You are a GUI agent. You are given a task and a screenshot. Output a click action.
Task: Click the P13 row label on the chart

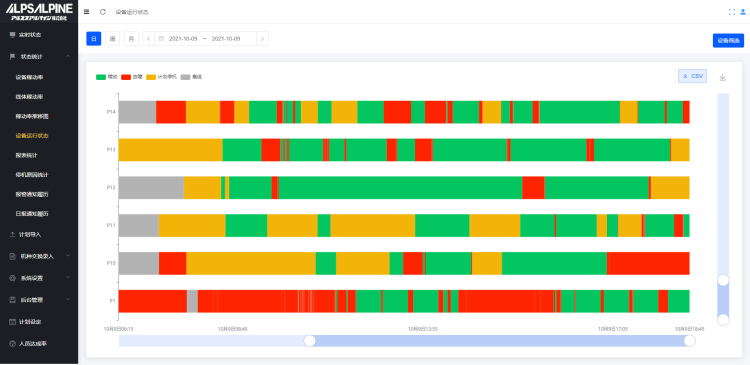pyautogui.click(x=111, y=150)
